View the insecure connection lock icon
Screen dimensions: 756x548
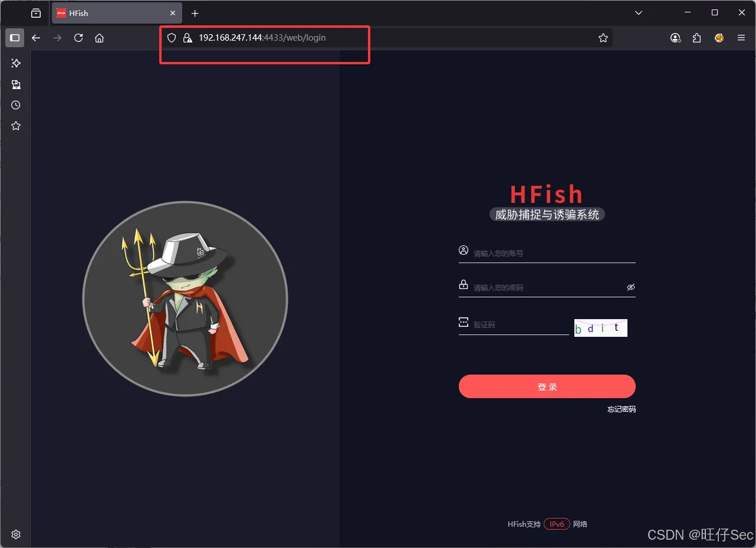click(x=188, y=38)
